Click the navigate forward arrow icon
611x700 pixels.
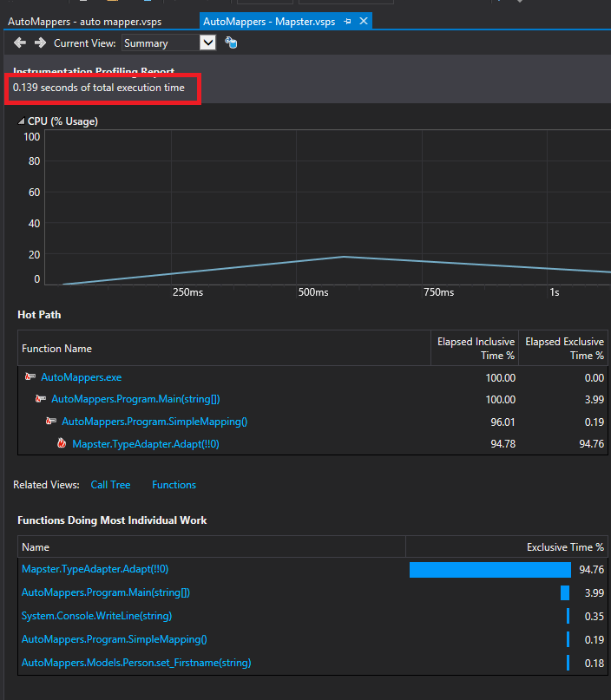(x=39, y=43)
